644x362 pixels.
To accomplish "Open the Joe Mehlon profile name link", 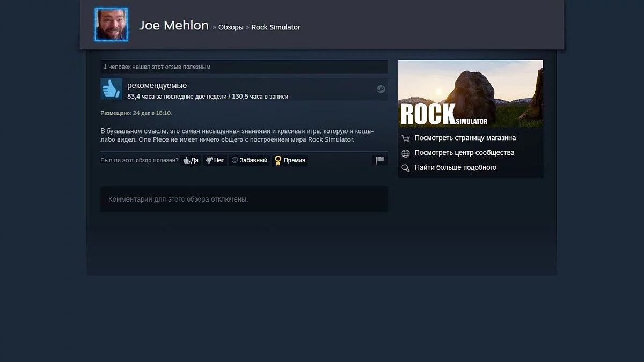I will (x=174, y=25).
